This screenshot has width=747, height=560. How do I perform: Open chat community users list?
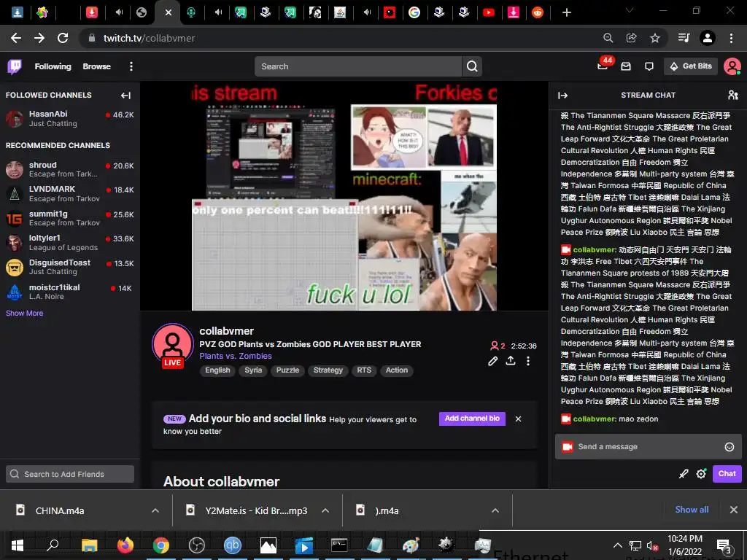732,96
